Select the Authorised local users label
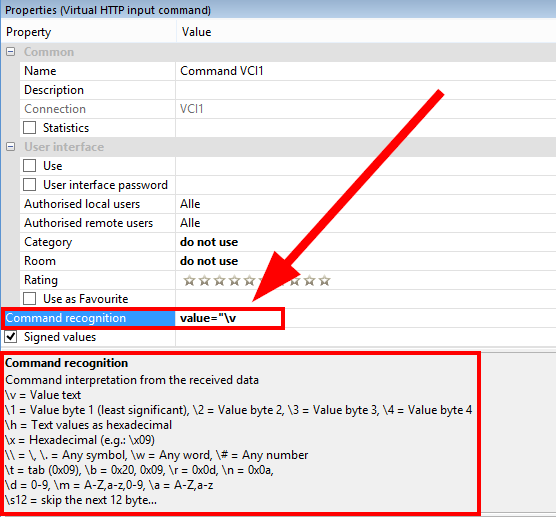 point(82,204)
